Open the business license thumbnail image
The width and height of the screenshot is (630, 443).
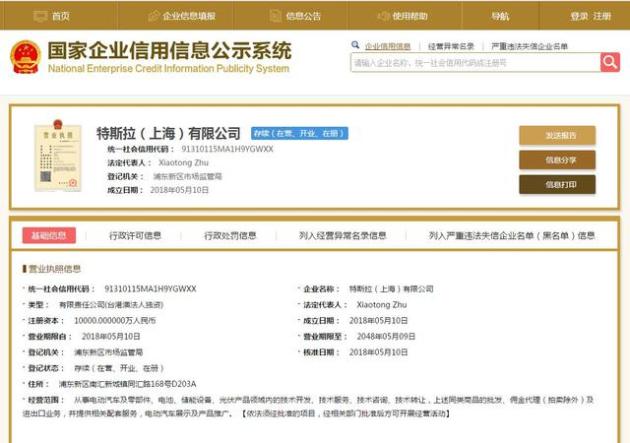(58, 156)
